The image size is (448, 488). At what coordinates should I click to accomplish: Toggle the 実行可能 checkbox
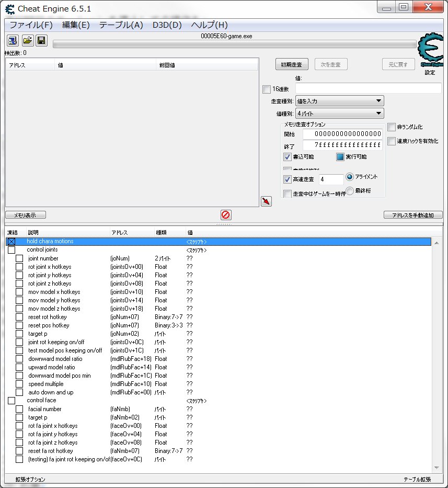coord(340,157)
